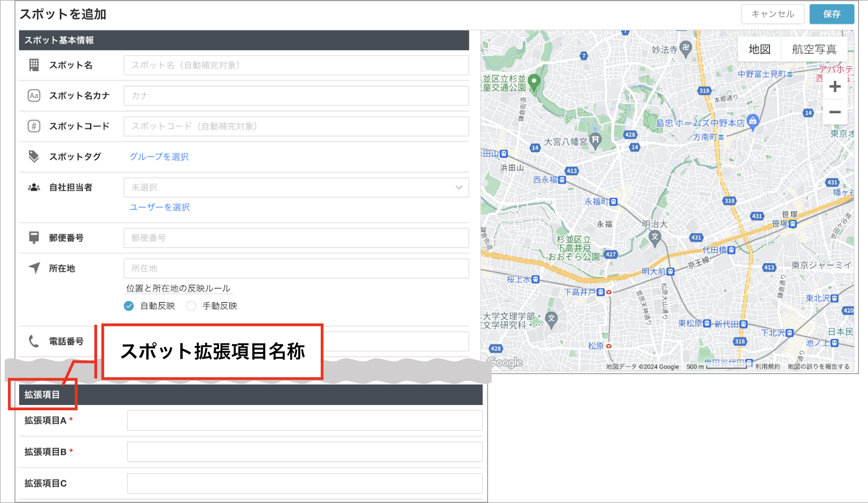The width and height of the screenshot is (868, 503).
Task: Click the hash icon beside スポットコード
Action: 34,126
